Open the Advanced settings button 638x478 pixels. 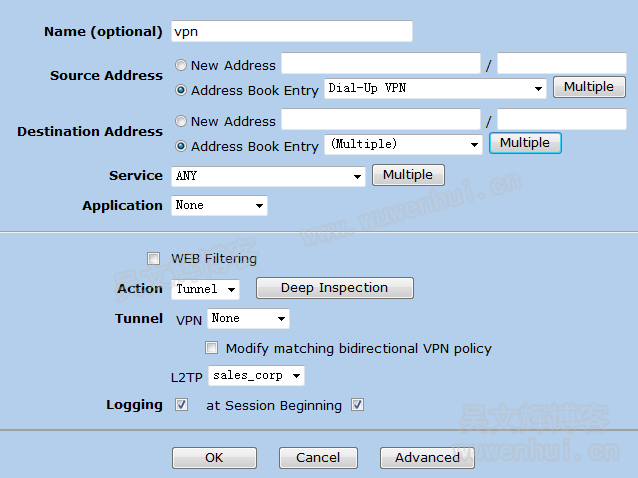pos(427,457)
